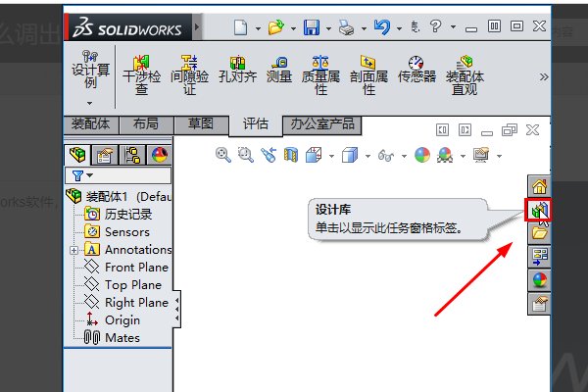588x392 pixels.
Task: Select Origin in the feature tree
Action: [113, 320]
